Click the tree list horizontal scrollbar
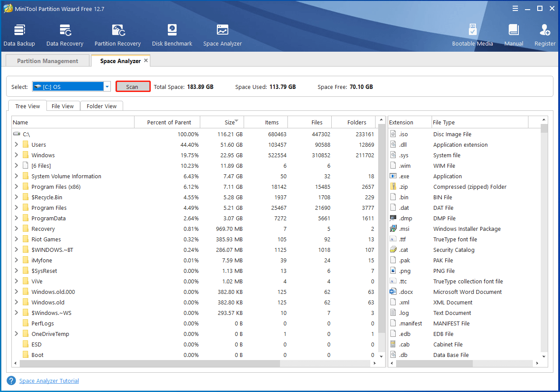Image resolution: width=560 pixels, height=392 pixels. click(x=149, y=364)
